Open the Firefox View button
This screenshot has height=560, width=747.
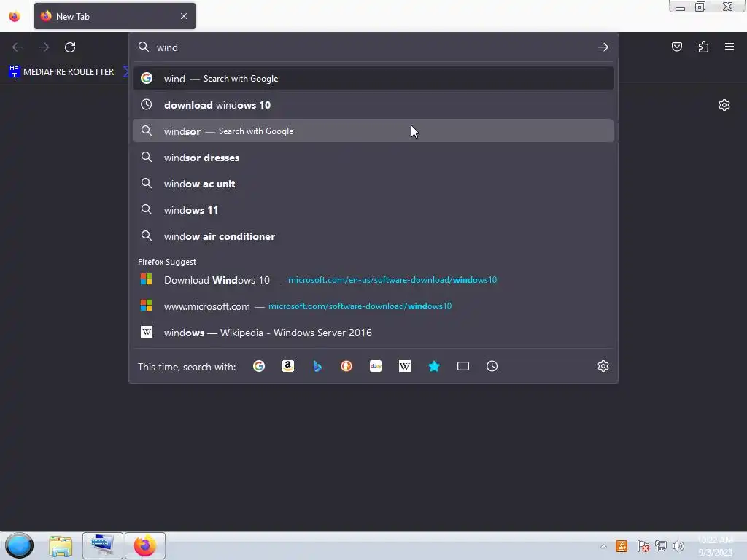(15, 16)
